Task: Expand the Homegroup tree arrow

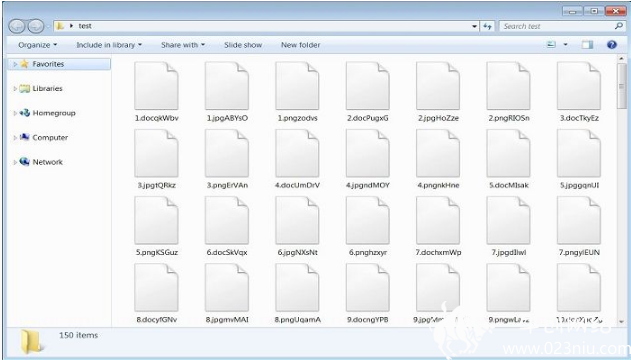Action: pos(15,113)
